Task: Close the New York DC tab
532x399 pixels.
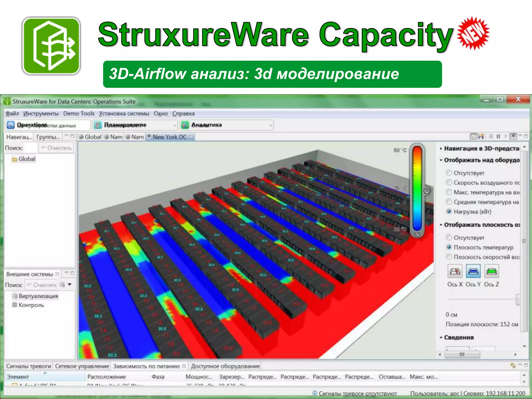Action: pyautogui.click(x=191, y=137)
